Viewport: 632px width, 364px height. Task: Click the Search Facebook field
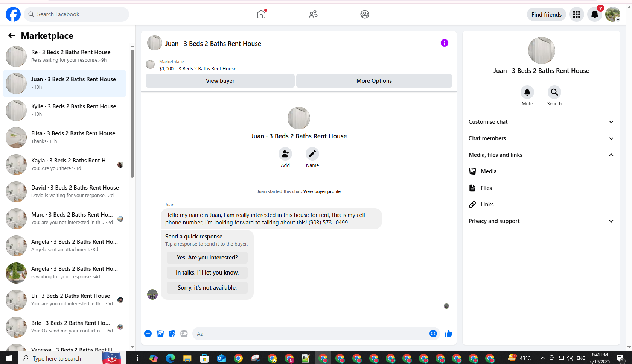76,14
